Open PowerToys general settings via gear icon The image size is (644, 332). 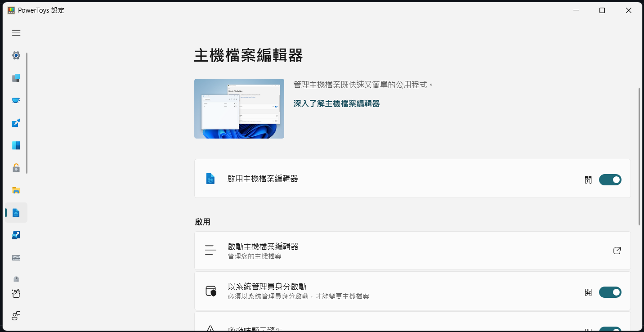tap(16, 55)
